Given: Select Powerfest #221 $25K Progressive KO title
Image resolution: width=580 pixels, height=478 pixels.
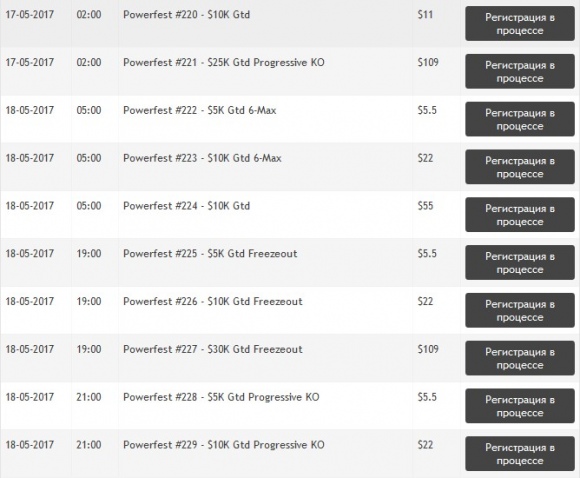Looking at the screenshot, I should tap(224, 63).
